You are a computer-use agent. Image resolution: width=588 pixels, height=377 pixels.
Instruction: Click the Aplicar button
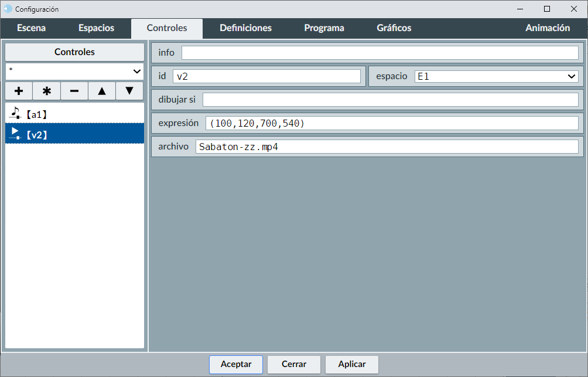(351, 364)
